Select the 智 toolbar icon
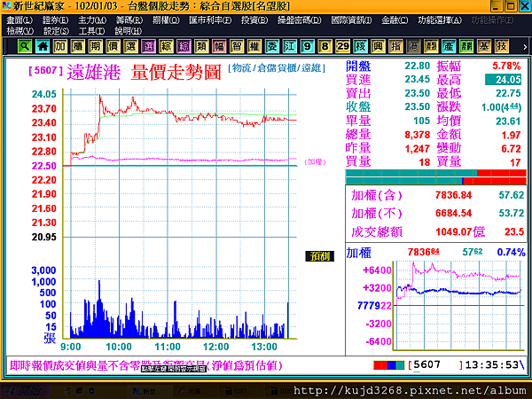 click(237, 46)
